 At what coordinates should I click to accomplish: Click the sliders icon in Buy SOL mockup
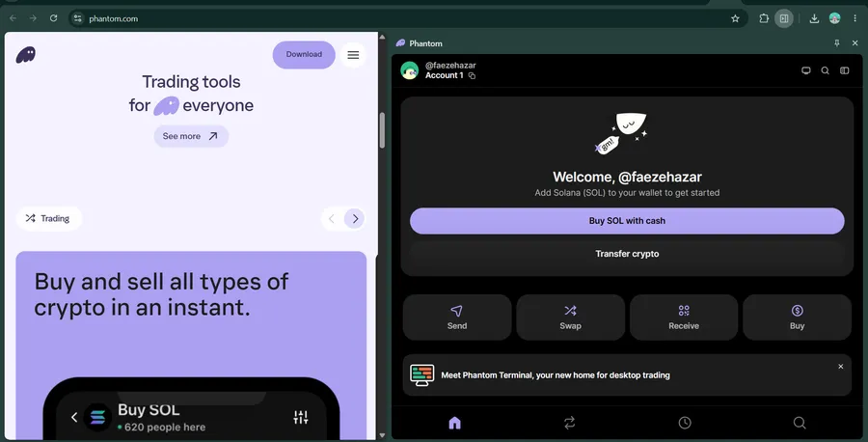(x=301, y=417)
